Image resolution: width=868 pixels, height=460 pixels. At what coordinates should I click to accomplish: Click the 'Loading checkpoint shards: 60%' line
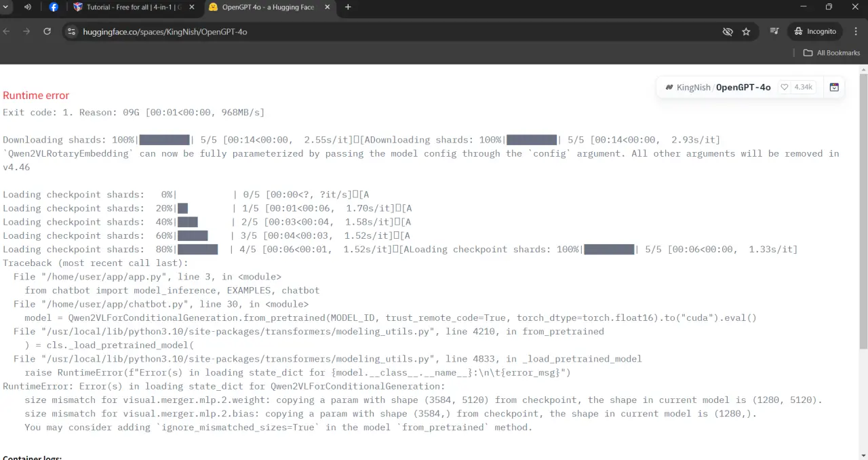(207, 235)
